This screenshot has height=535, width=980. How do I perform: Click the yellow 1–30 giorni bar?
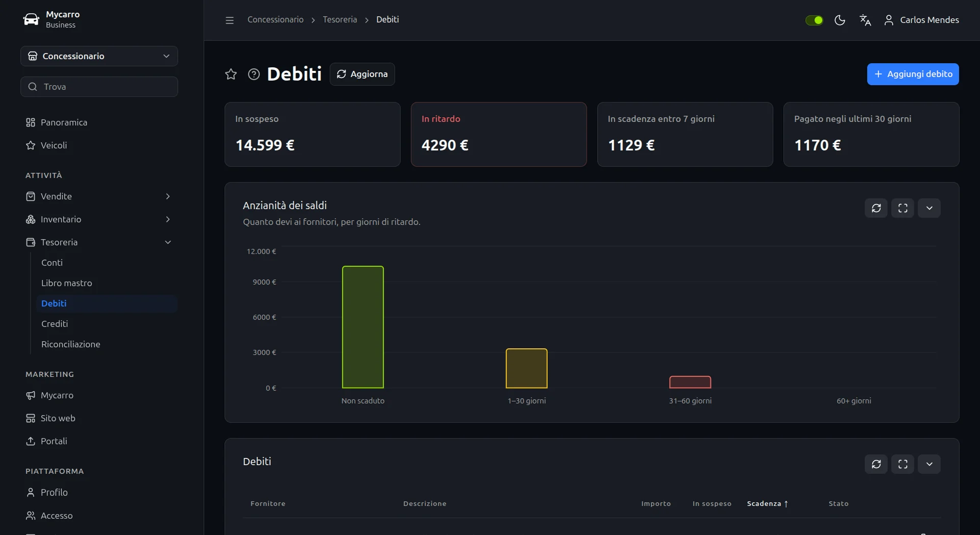527,368
